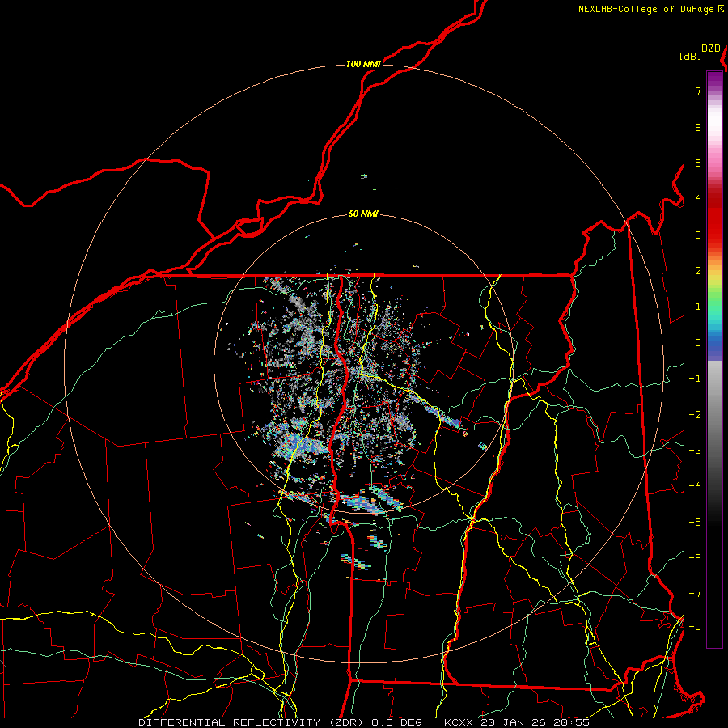Click the -7 value on color scale

pos(695,594)
